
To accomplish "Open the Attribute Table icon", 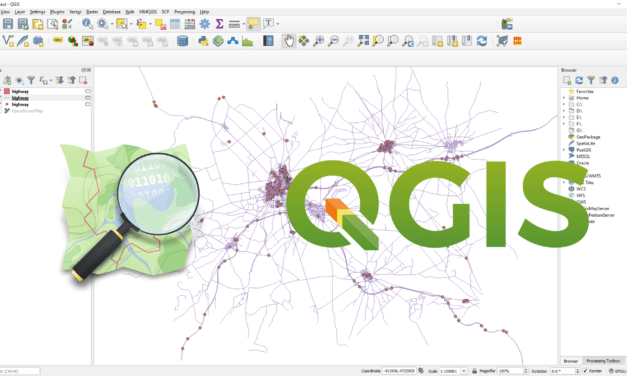I will click(x=175, y=24).
